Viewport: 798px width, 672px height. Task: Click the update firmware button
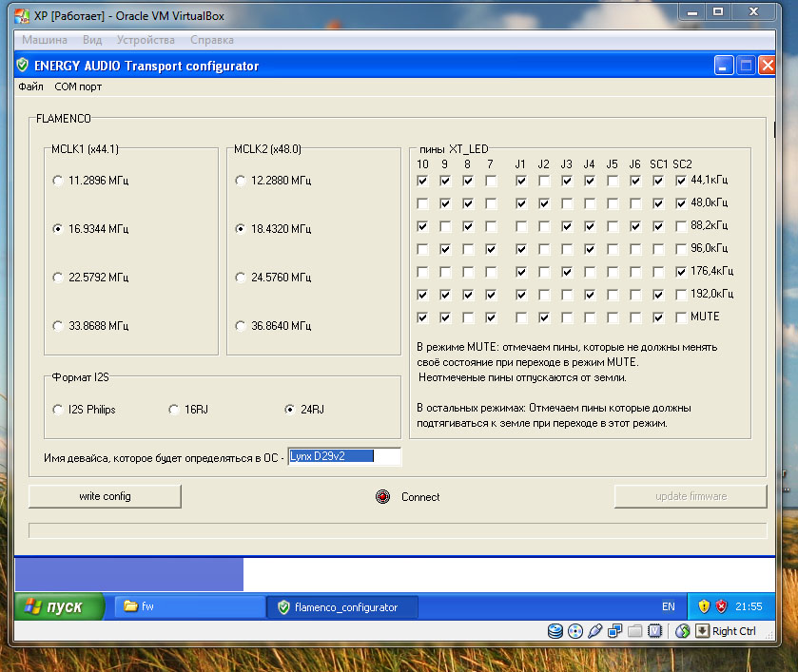click(691, 496)
